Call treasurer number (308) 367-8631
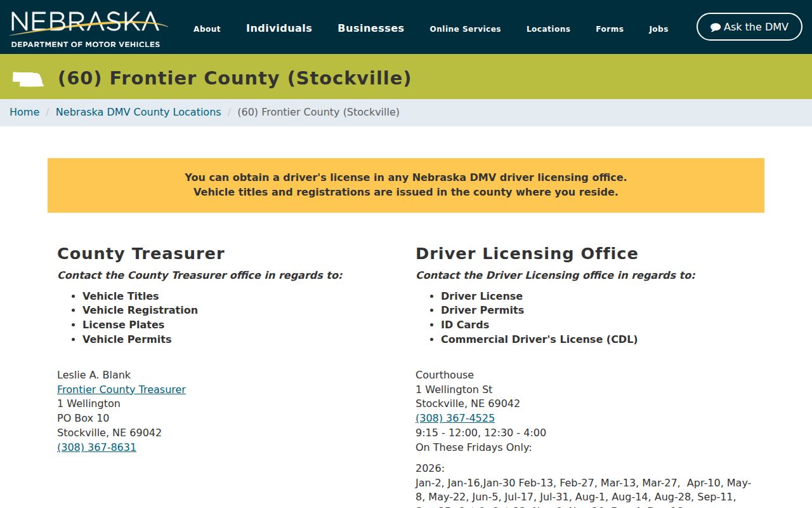This screenshot has height=508, width=812. (96, 447)
